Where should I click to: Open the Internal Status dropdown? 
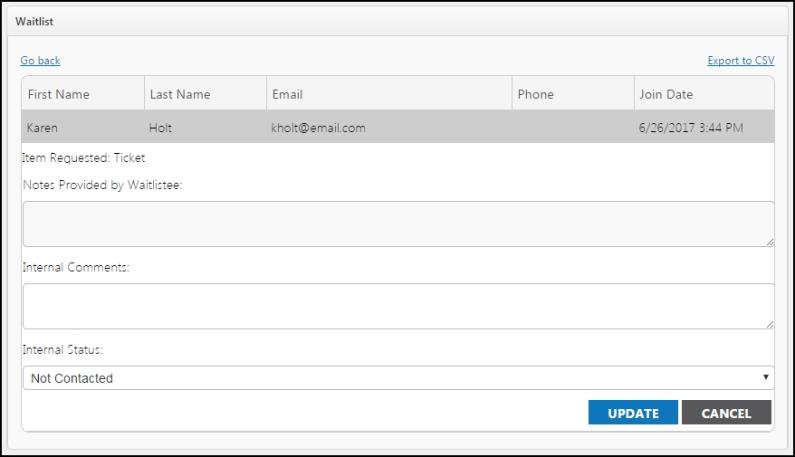click(399, 378)
